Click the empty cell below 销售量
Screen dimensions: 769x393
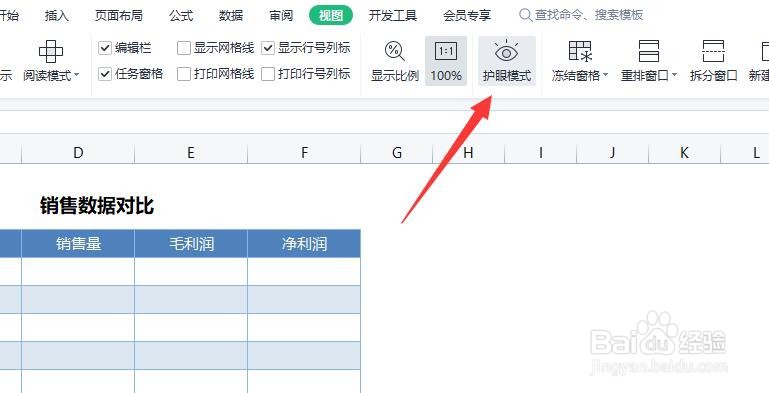(78, 271)
